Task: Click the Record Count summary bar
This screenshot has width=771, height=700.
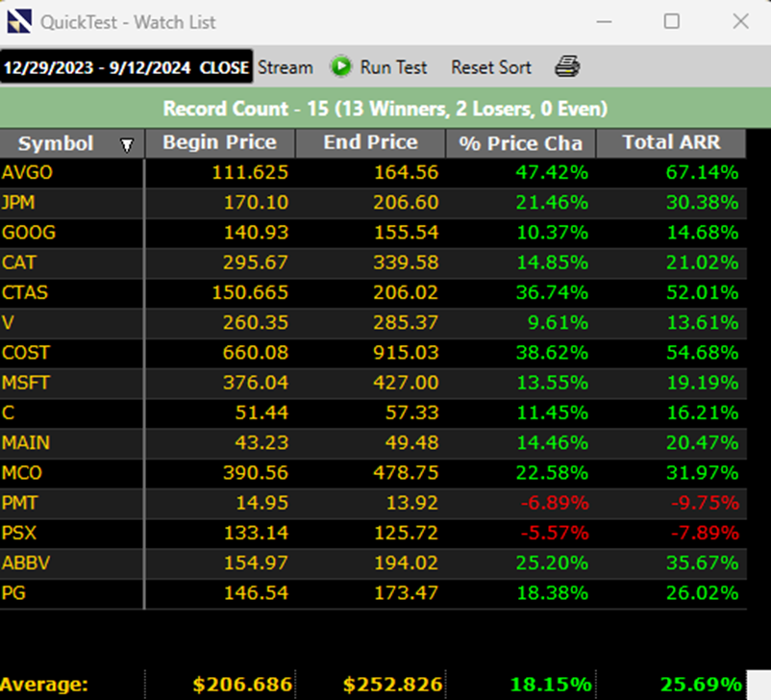Action: pos(385,109)
